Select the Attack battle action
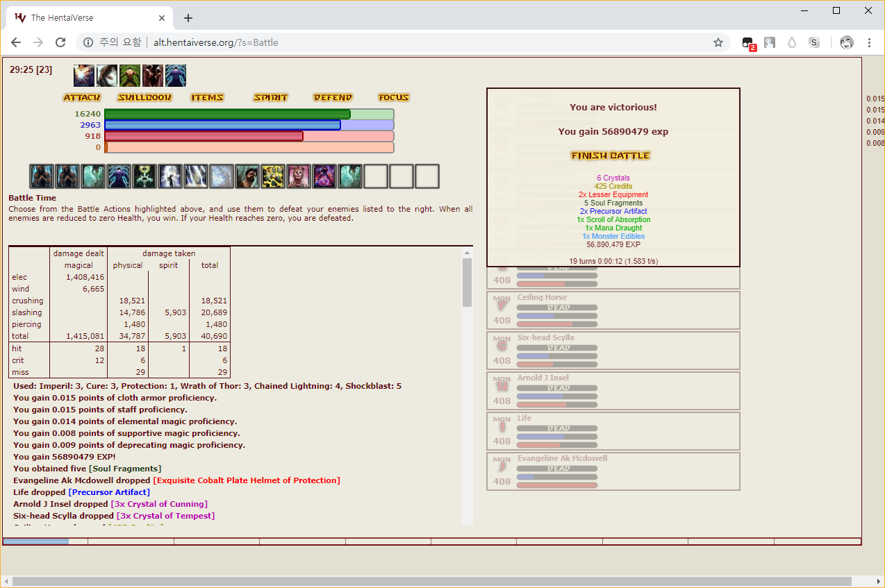Screen dimensions: 885x588 pos(82,98)
